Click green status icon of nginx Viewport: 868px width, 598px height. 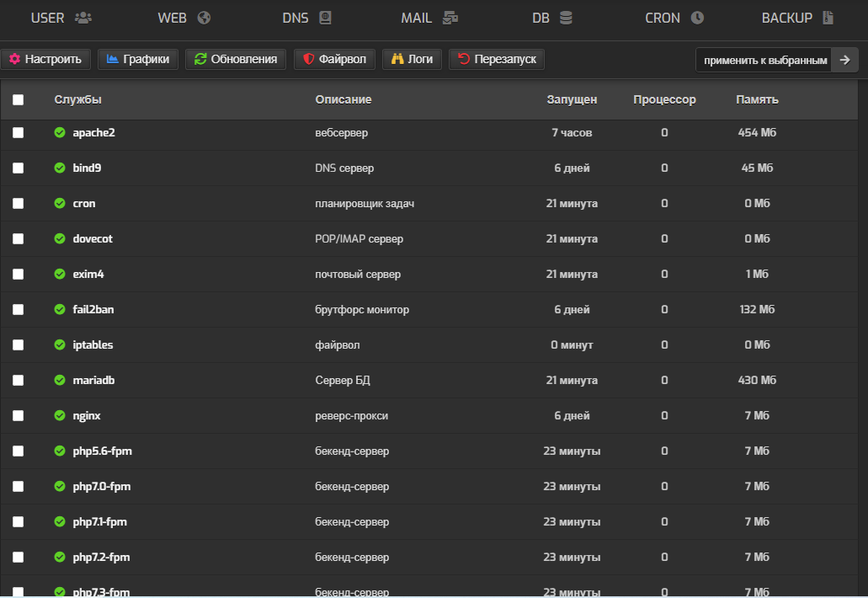tap(60, 416)
